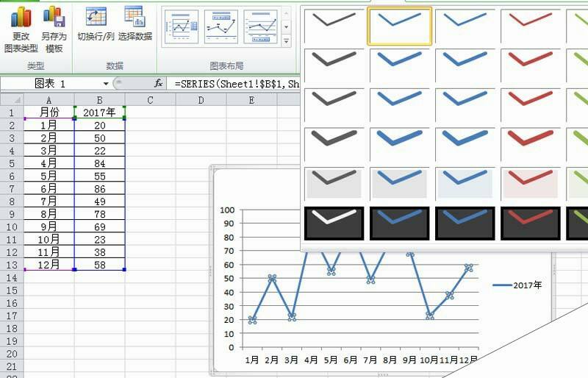Click vertical axis label 100
Viewport: 588px width, 378px height.
pos(227,210)
